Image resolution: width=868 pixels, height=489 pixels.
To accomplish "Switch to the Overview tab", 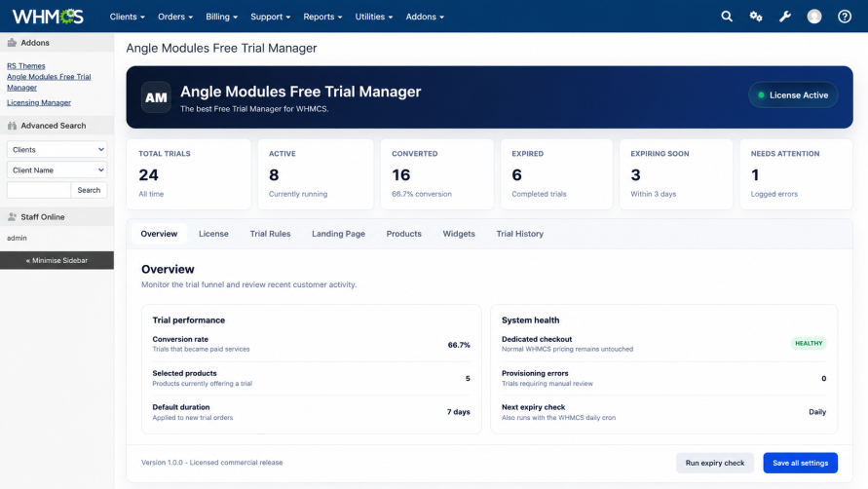I will pyautogui.click(x=159, y=234).
